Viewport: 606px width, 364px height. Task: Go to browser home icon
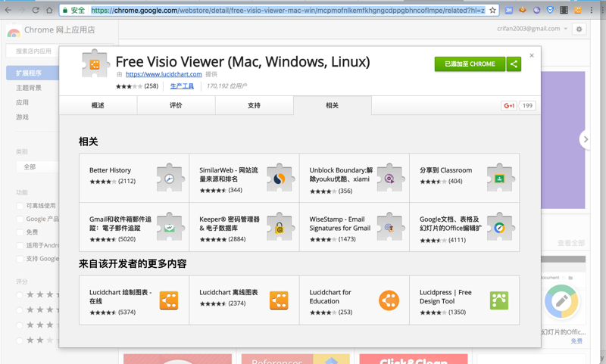pyautogui.click(x=49, y=11)
